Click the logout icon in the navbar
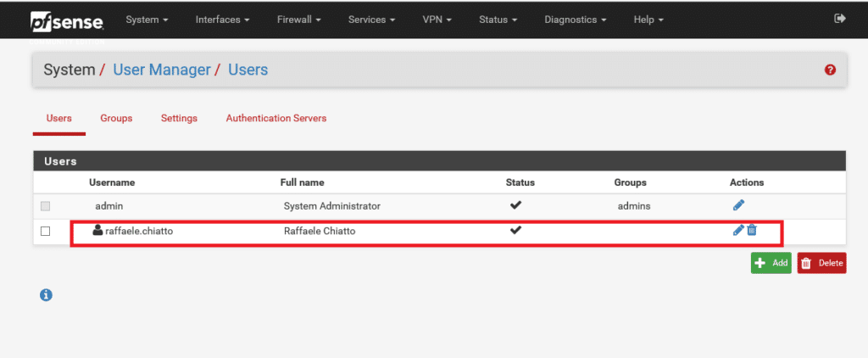 (840, 19)
